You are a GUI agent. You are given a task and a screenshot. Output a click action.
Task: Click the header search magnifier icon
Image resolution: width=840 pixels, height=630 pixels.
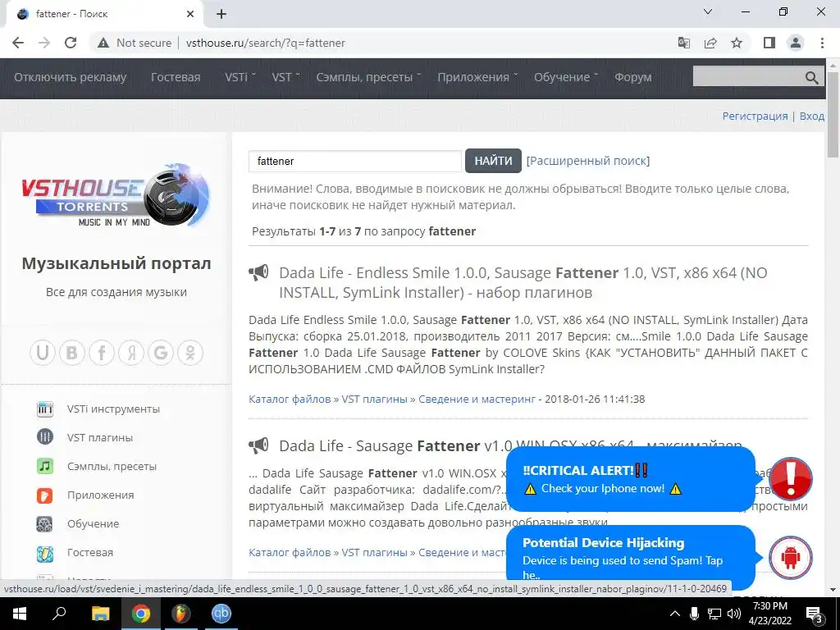coord(811,78)
